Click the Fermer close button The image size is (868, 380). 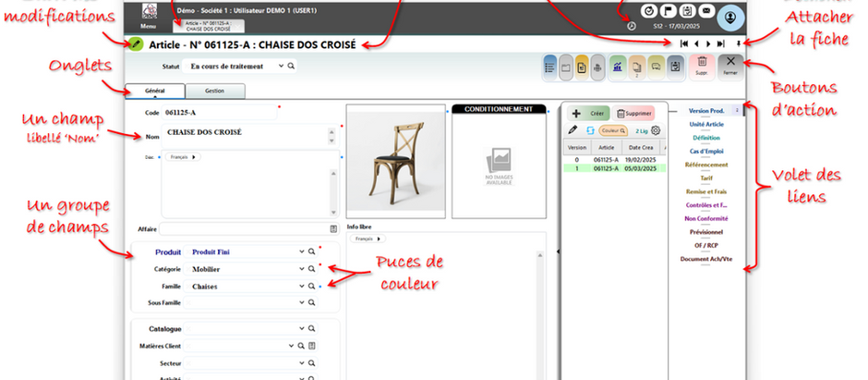point(730,67)
